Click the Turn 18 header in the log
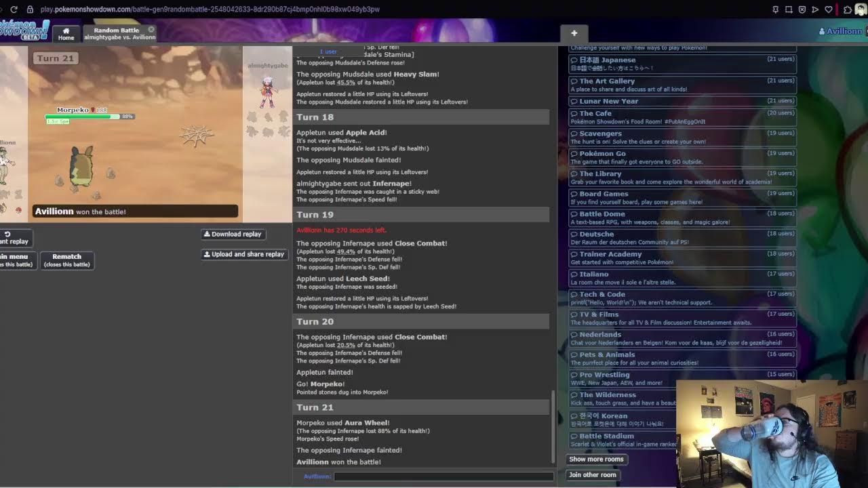 (x=421, y=117)
